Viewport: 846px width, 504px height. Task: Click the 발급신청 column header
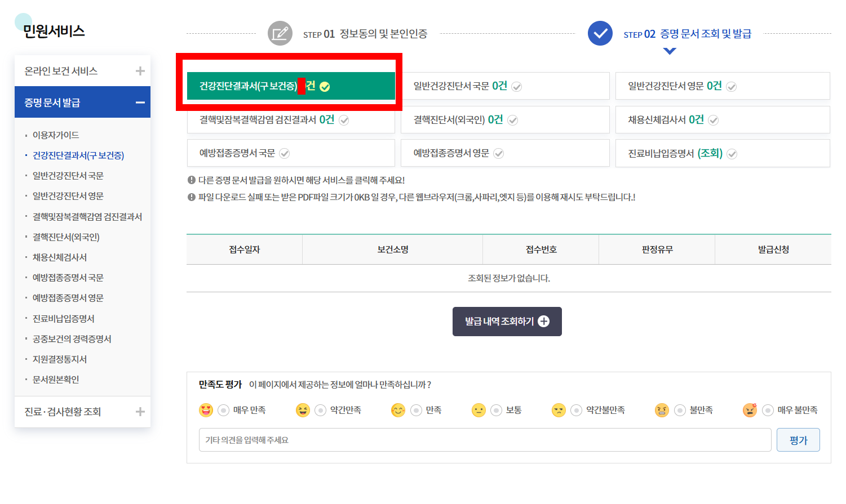[x=773, y=249]
